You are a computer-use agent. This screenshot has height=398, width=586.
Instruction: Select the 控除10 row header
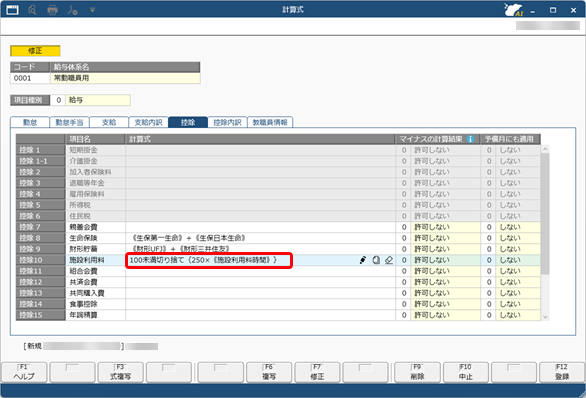[40, 260]
